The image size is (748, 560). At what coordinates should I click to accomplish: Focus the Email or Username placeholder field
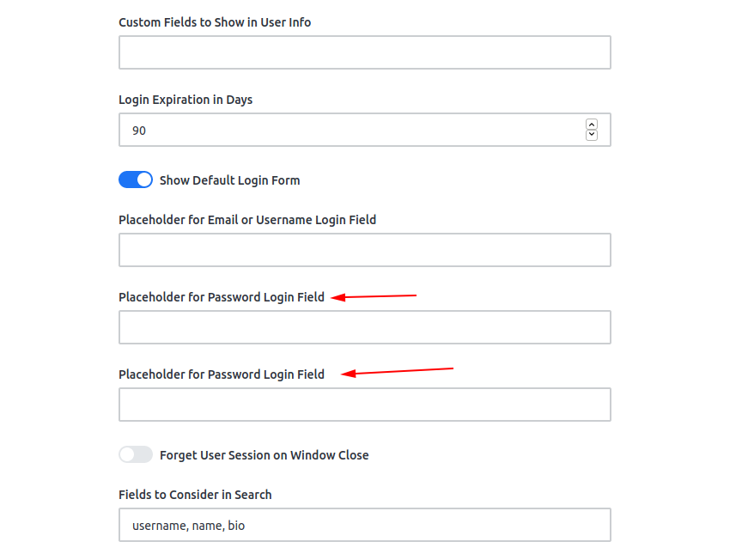tap(364, 250)
